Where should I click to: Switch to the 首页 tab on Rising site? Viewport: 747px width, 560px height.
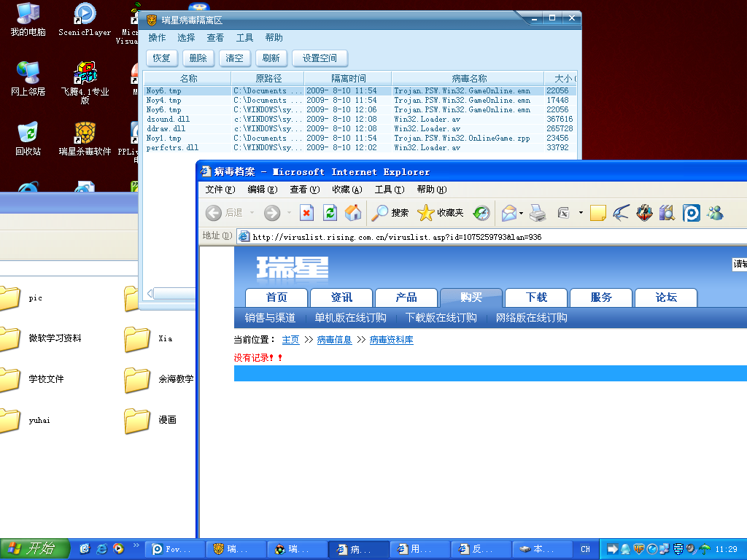coord(276,297)
